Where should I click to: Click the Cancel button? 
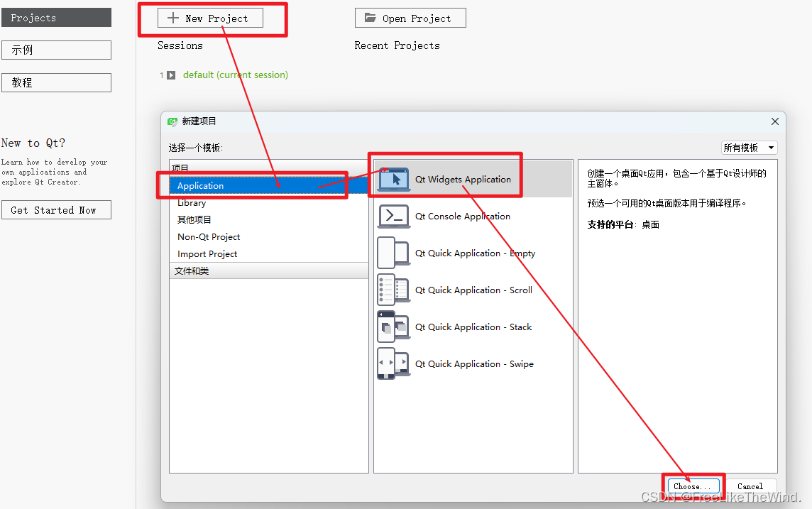750,486
